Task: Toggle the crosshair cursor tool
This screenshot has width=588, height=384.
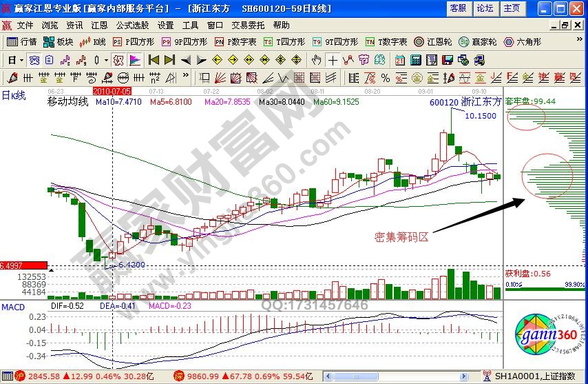Action: click(333, 59)
